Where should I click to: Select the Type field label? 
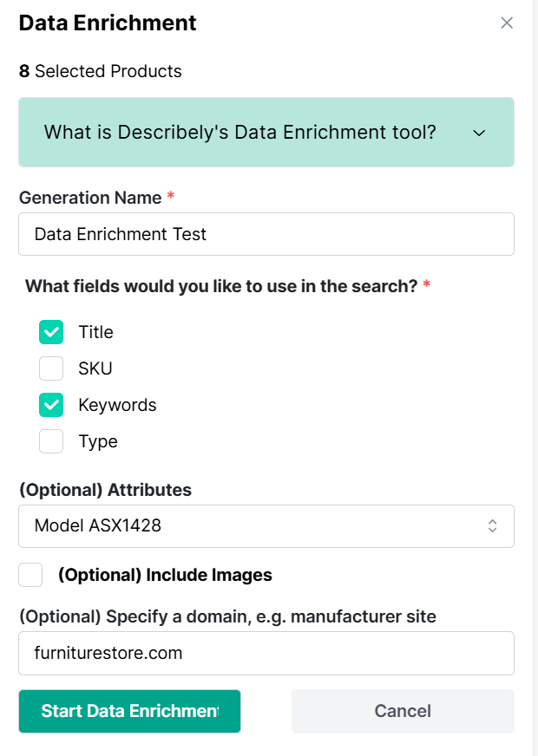click(x=98, y=441)
